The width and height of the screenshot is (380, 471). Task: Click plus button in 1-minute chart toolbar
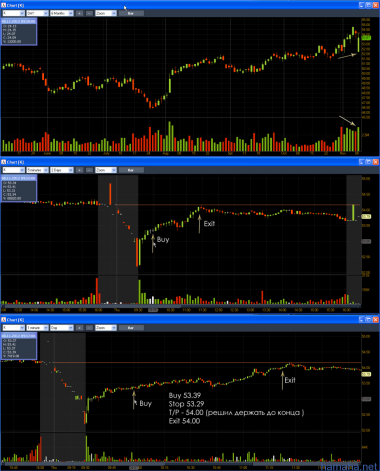pos(79,328)
